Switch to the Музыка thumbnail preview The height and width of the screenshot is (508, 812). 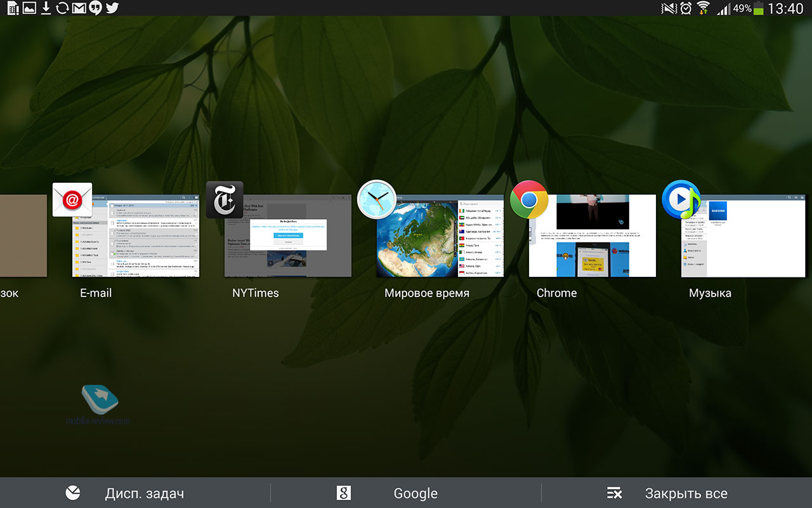click(743, 236)
